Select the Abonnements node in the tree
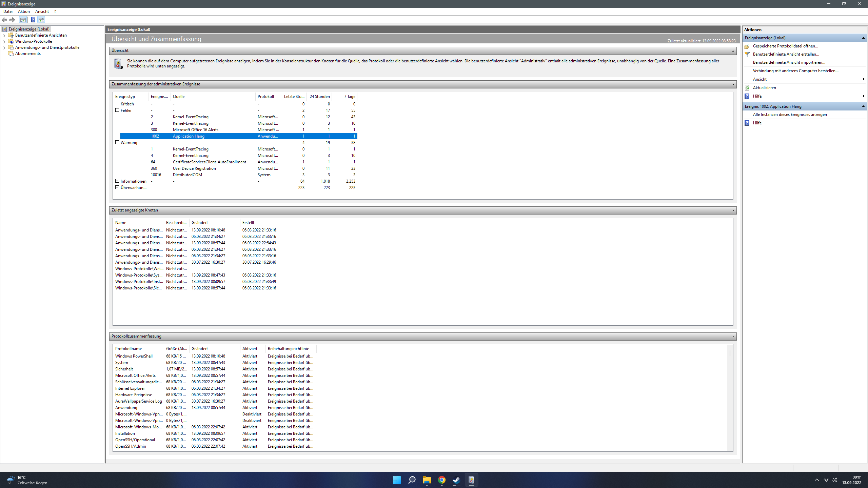Viewport: 868px width, 488px height. click(28, 54)
